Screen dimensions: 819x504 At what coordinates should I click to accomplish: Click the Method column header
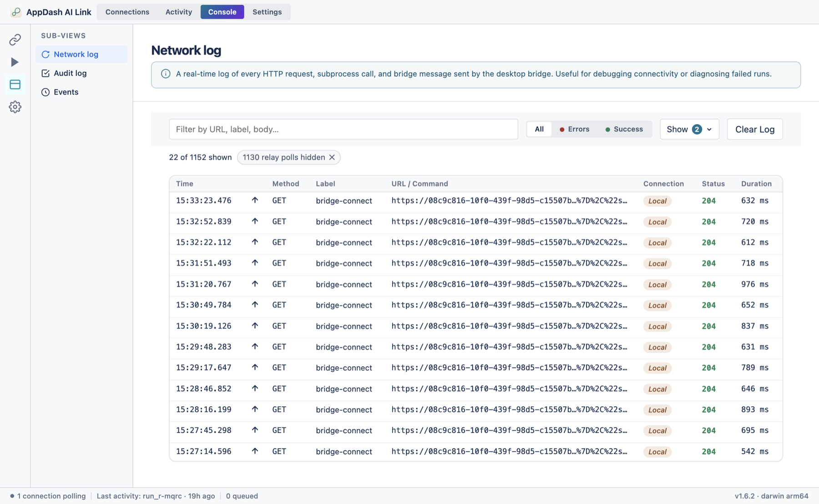click(x=286, y=184)
